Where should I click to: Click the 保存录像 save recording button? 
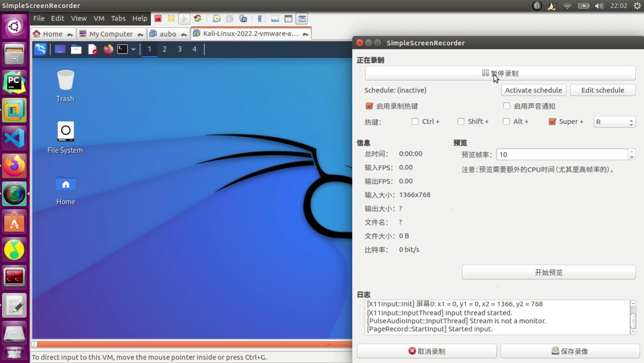(x=570, y=351)
